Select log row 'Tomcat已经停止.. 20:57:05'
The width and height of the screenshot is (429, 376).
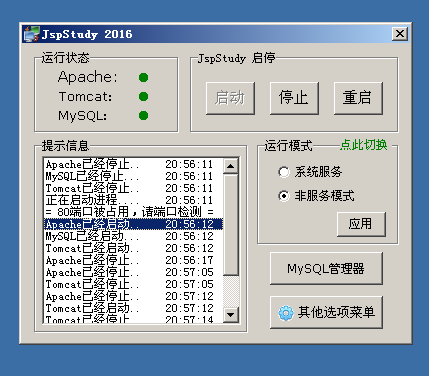click(133, 284)
